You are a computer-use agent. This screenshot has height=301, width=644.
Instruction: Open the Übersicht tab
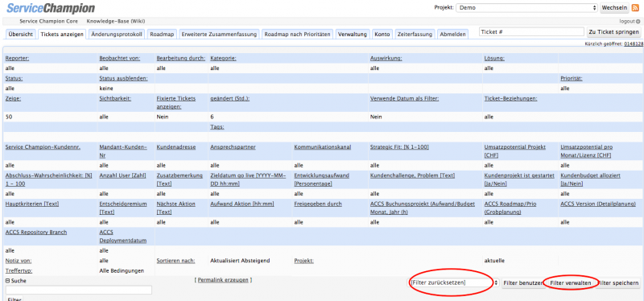[21, 35]
